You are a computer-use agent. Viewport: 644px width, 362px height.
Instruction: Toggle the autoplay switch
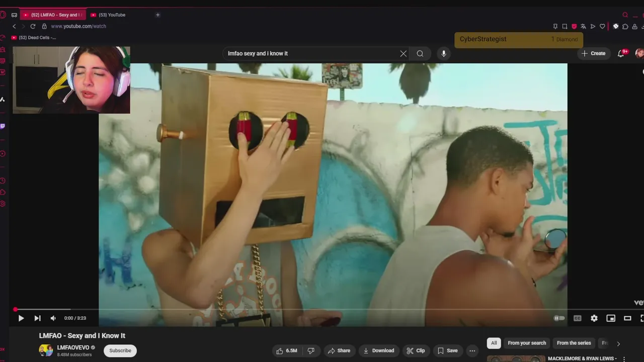click(x=559, y=318)
